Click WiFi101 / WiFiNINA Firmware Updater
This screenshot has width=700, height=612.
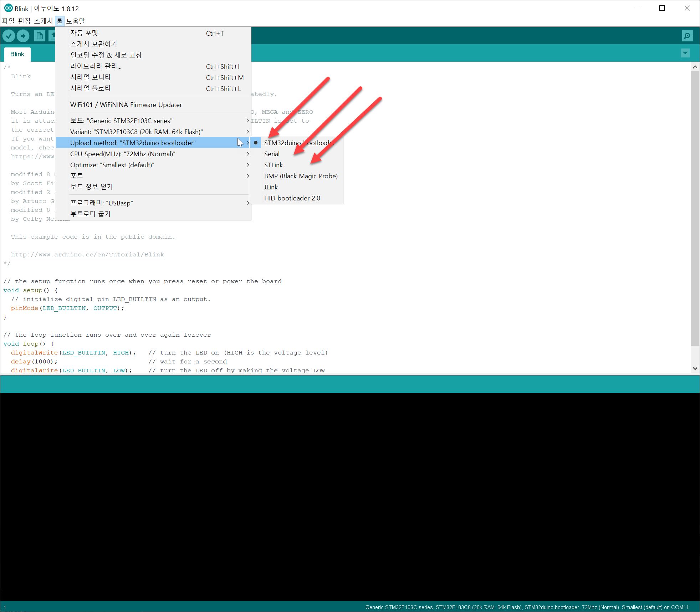[x=126, y=105]
